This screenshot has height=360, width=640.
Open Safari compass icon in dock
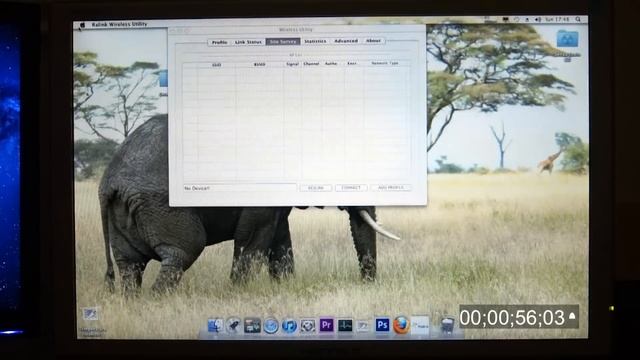tap(271, 326)
